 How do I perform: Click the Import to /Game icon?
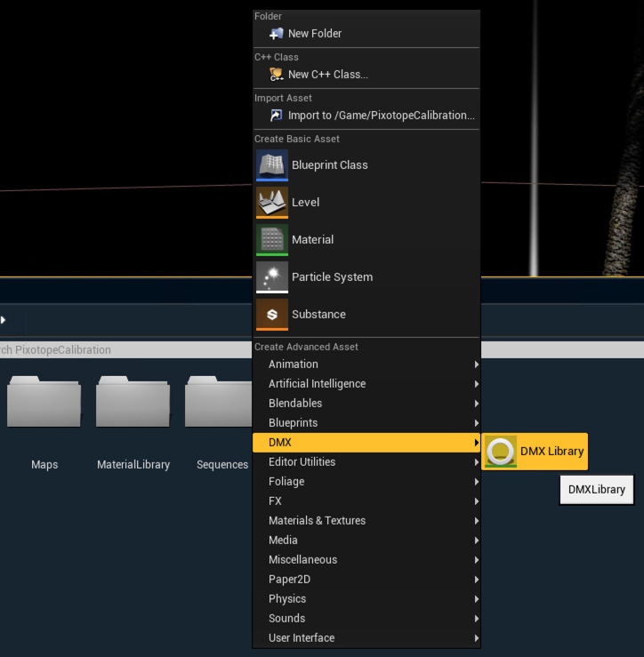click(x=276, y=116)
